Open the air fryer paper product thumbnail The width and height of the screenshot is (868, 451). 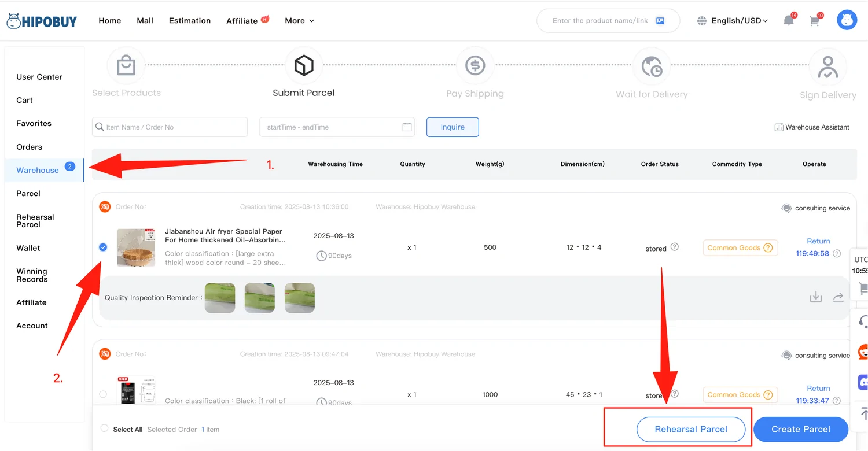(136, 247)
